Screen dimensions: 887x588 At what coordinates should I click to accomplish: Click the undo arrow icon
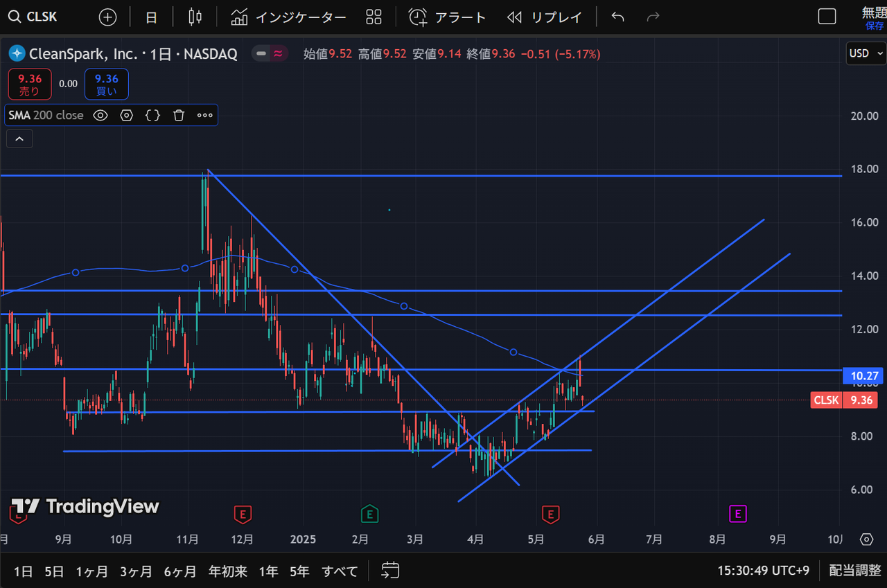tap(617, 17)
